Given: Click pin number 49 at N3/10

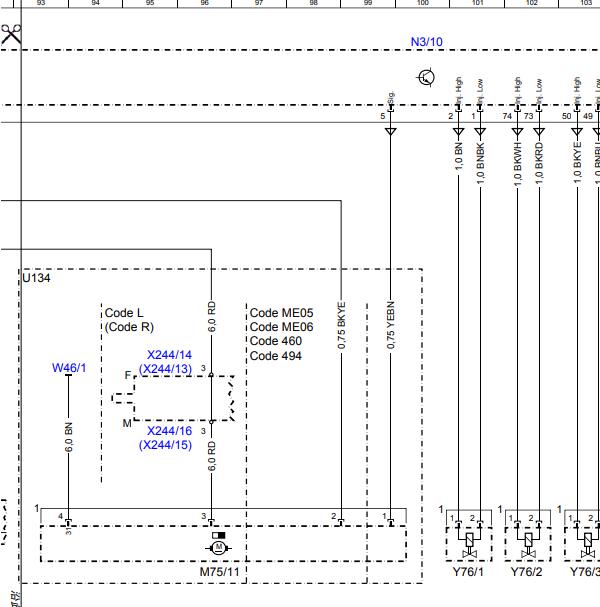Looking at the screenshot, I should 588,116.
